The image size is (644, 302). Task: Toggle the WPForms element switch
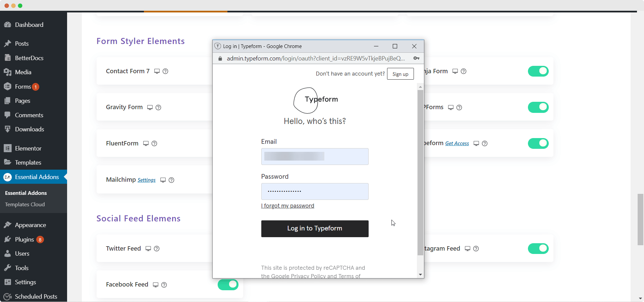538,107
